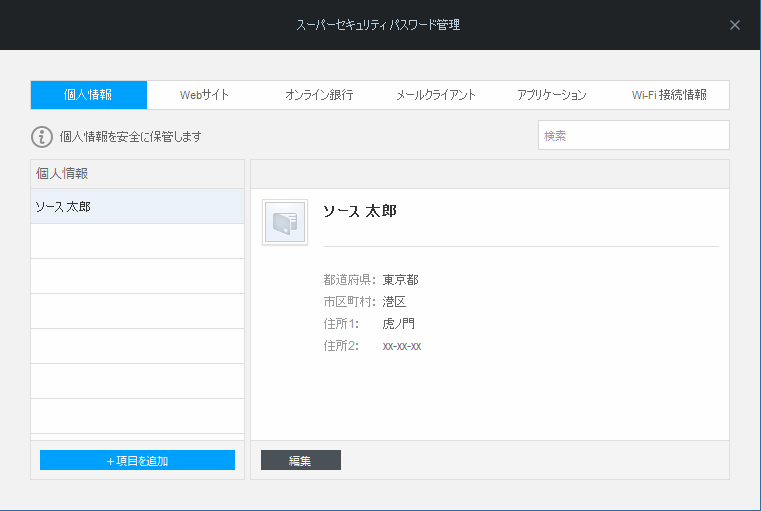Switch to the Wi-Fi 接続情報 tab
This screenshot has width=761, height=511.
pos(669,95)
